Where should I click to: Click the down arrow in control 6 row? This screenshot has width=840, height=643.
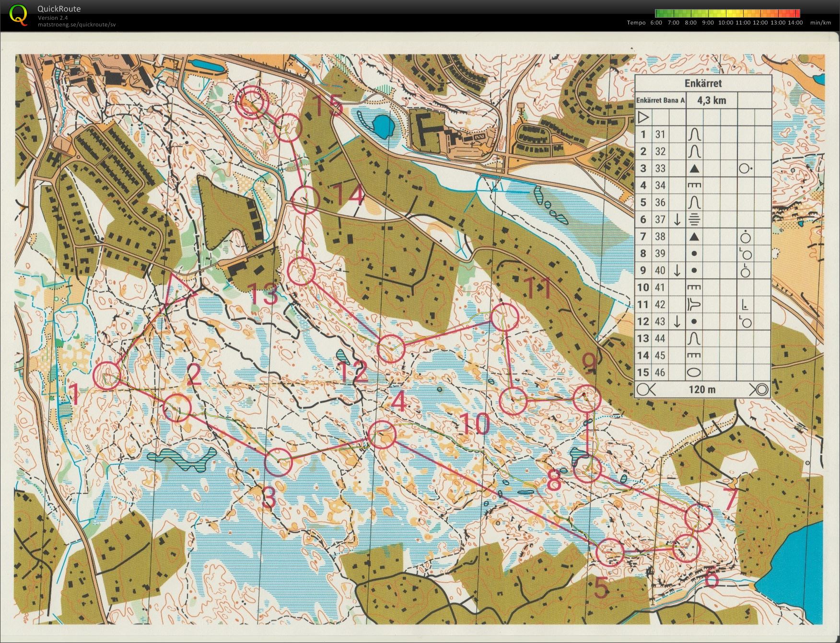(677, 219)
